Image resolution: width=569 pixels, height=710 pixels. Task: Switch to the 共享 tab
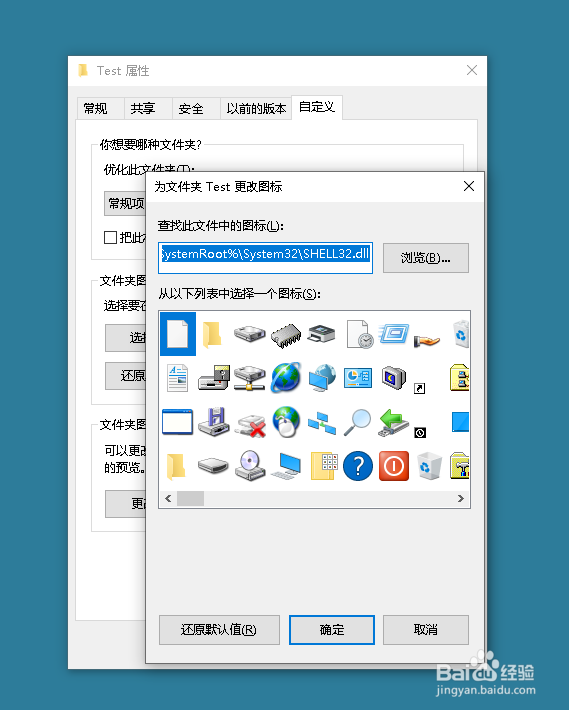(148, 108)
